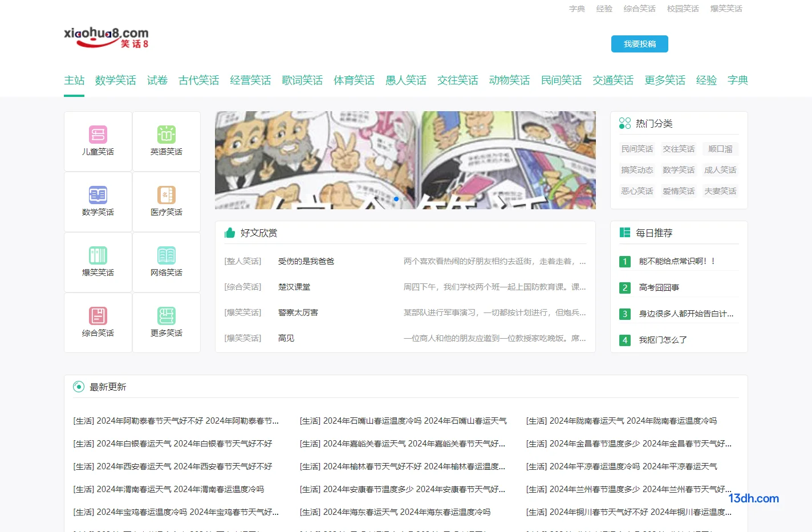Open 愚人笑话 in the navigation bar
The height and width of the screenshot is (532, 812).
coord(406,80)
